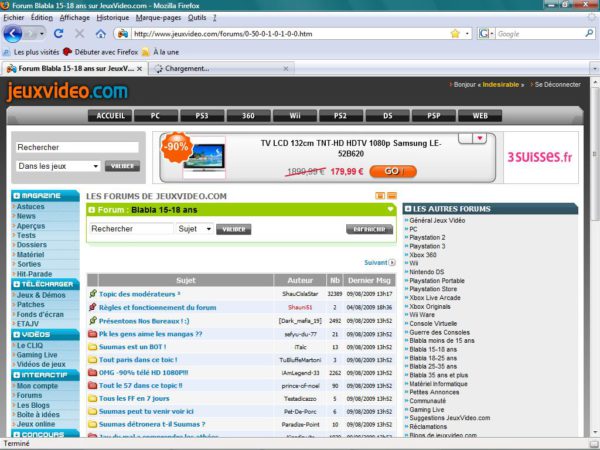Close the Forum Blabla tab
Viewport: 600px width, 450px height.
140,69
